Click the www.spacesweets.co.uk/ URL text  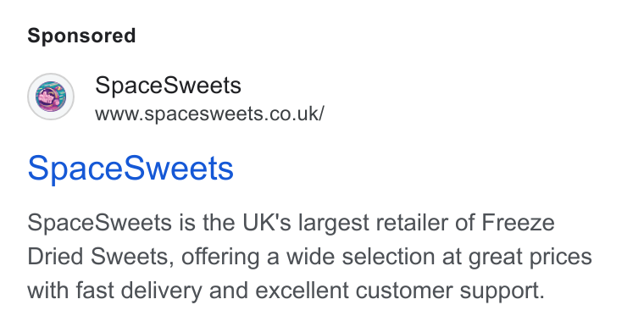[209, 114]
